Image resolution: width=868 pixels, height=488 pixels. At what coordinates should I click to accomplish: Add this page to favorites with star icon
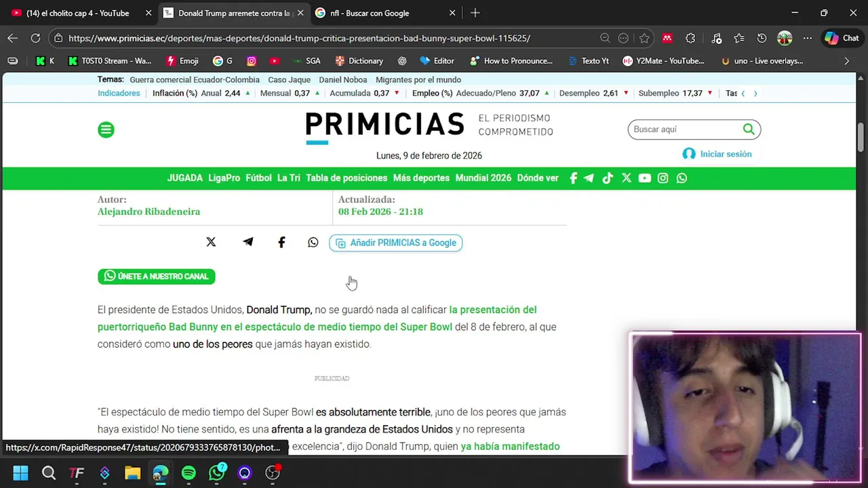tap(644, 38)
